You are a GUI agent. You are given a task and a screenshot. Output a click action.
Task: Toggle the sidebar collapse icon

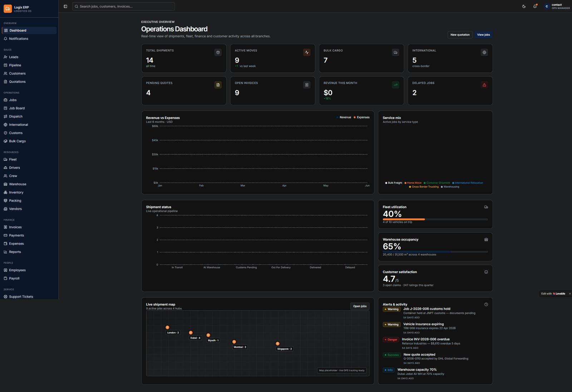pos(65,6)
